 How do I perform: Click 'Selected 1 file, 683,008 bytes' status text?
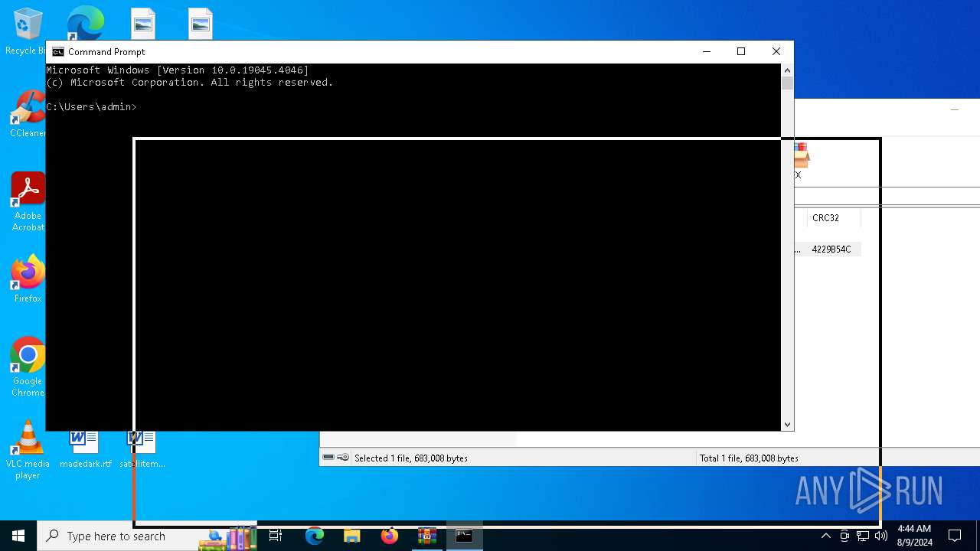(x=411, y=458)
